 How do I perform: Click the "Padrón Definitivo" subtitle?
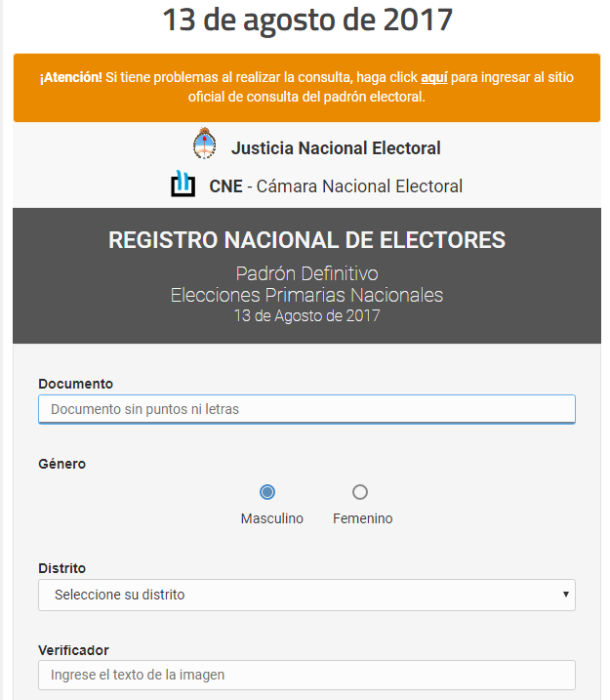click(x=306, y=273)
